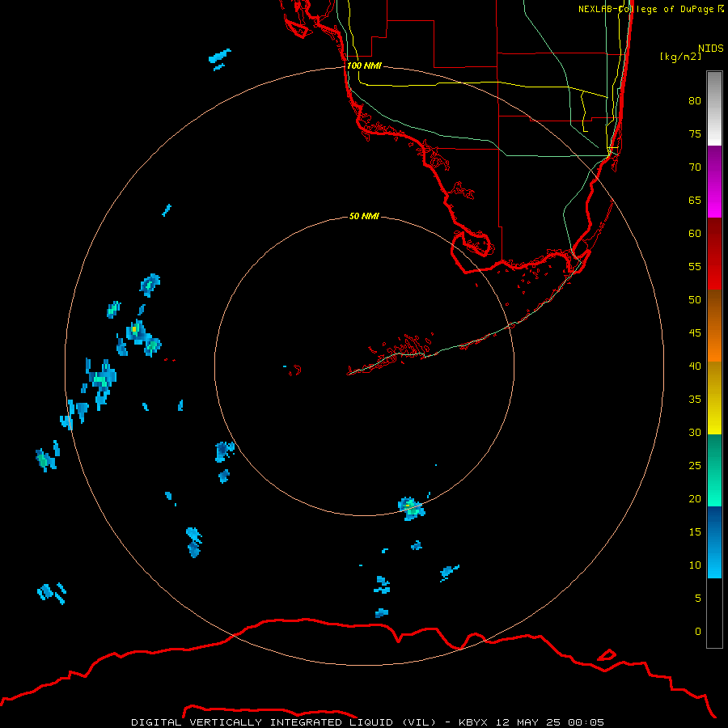
Task: Click the 80 value on the color scale
Action: point(695,101)
